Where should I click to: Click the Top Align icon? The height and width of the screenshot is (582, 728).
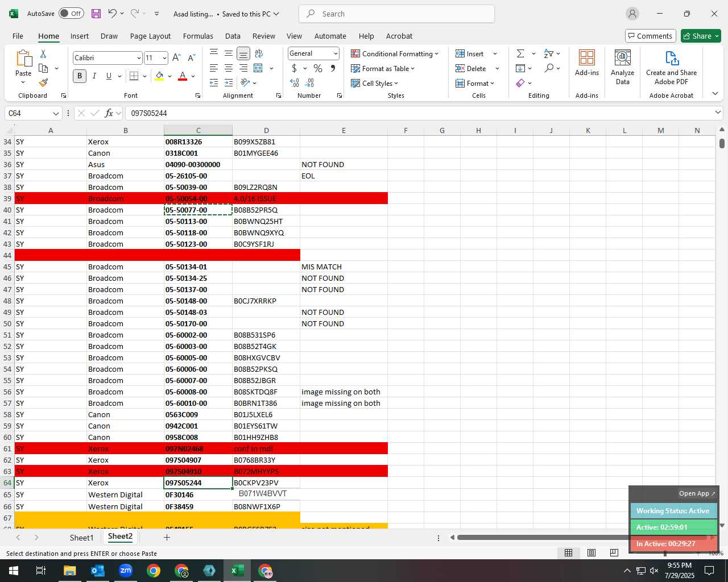214,53
